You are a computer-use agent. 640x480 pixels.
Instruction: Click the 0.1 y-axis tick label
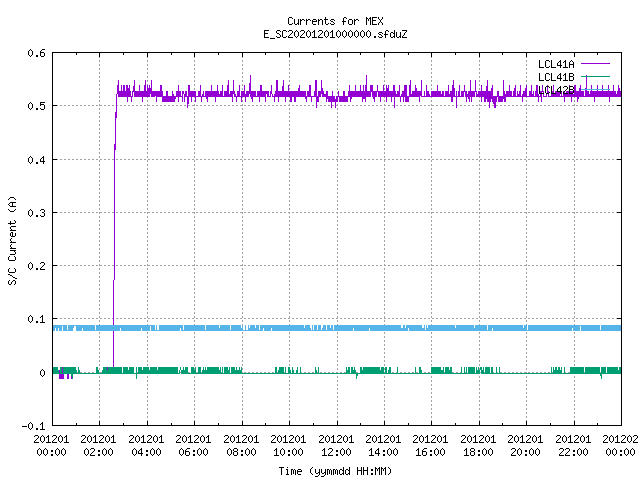point(36,319)
